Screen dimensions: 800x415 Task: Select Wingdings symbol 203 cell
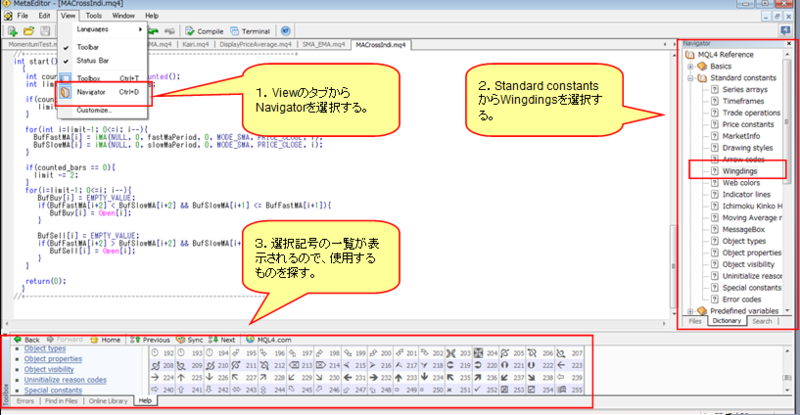pos(458,353)
